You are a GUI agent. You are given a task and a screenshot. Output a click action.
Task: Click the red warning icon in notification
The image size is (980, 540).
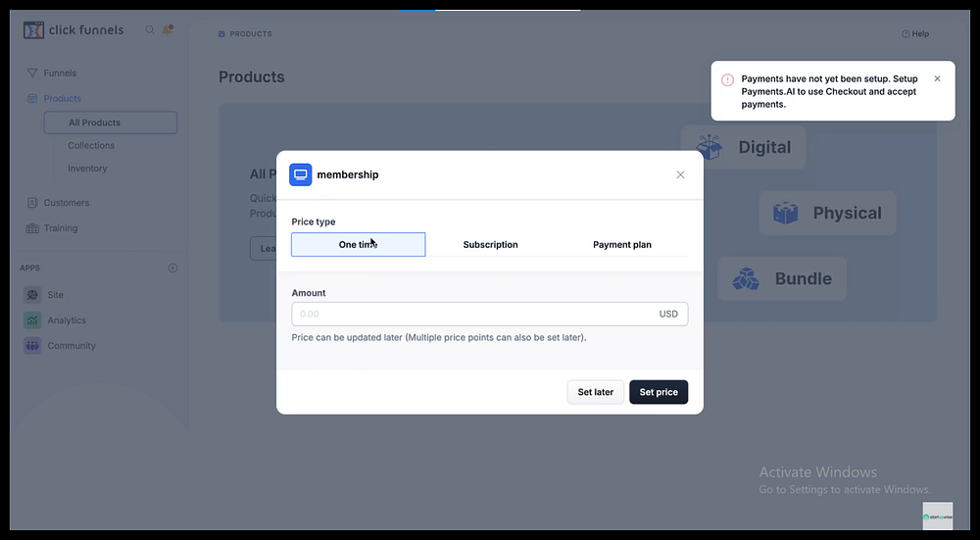pos(727,80)
